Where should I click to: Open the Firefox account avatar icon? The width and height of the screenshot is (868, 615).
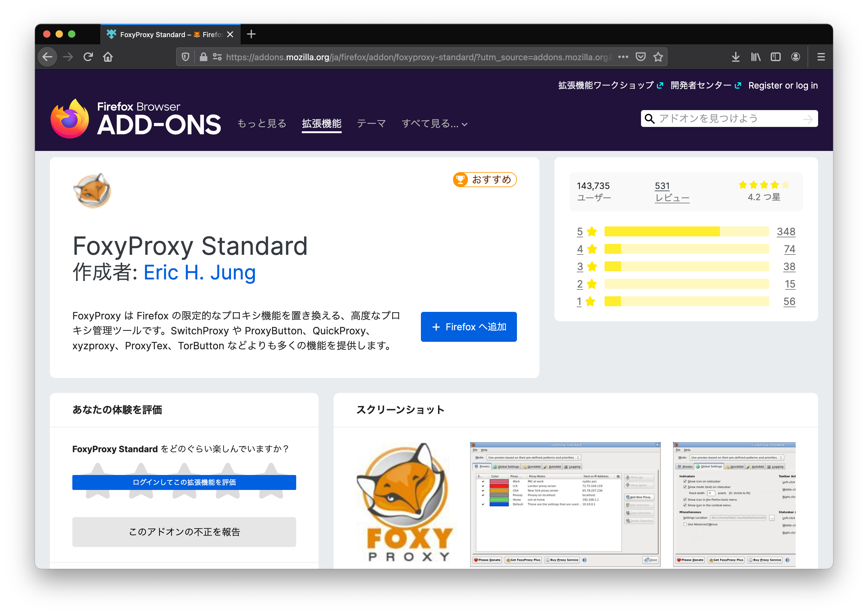(796, 57)
